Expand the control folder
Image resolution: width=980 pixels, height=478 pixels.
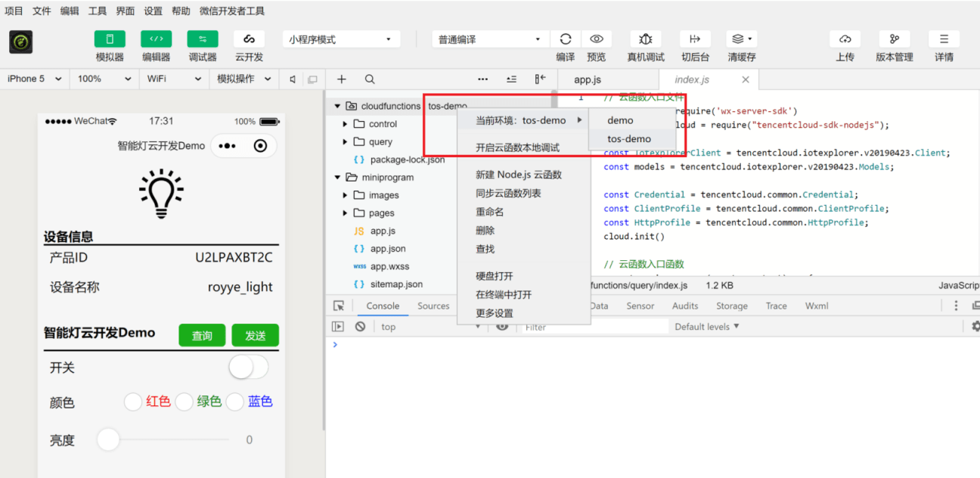346,124
